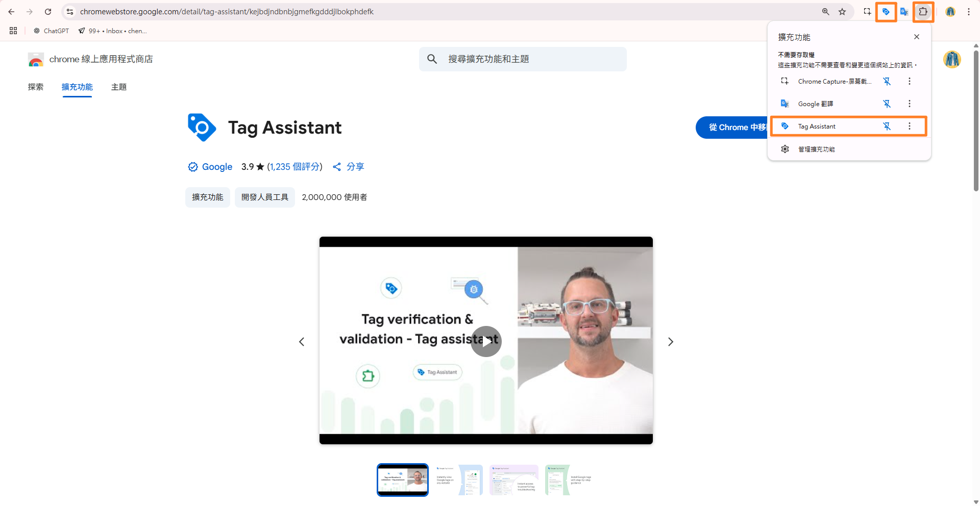Click the 擴充功能 category chip
Image resolution: width=980 pixels, height=506 pixels.
click(208, 197)
